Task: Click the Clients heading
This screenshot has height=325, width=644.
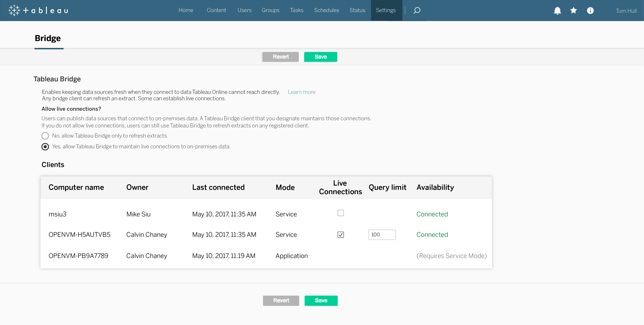Action: pos(53,165)
